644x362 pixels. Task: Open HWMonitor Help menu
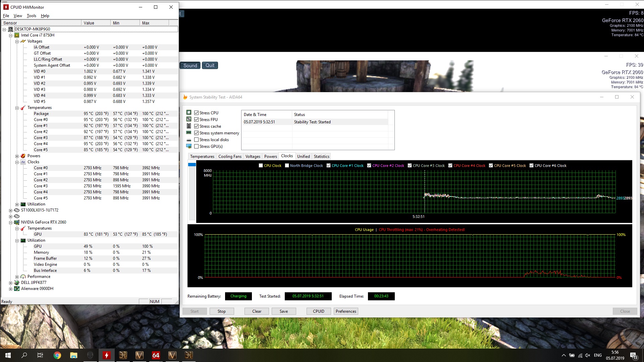[x=45, y=16]
